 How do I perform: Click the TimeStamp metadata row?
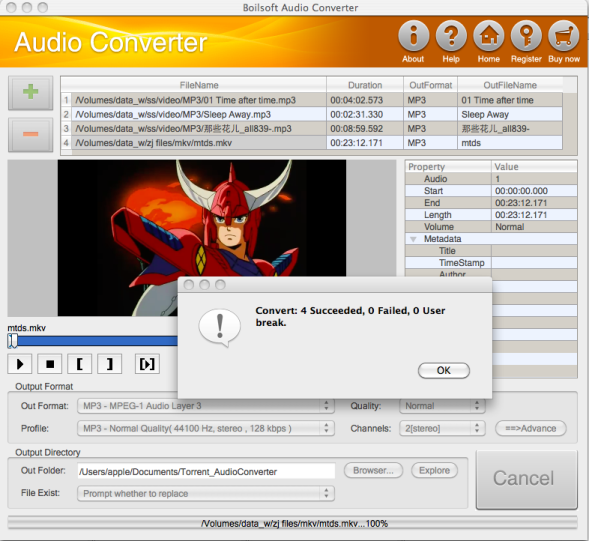pos(491,263)
